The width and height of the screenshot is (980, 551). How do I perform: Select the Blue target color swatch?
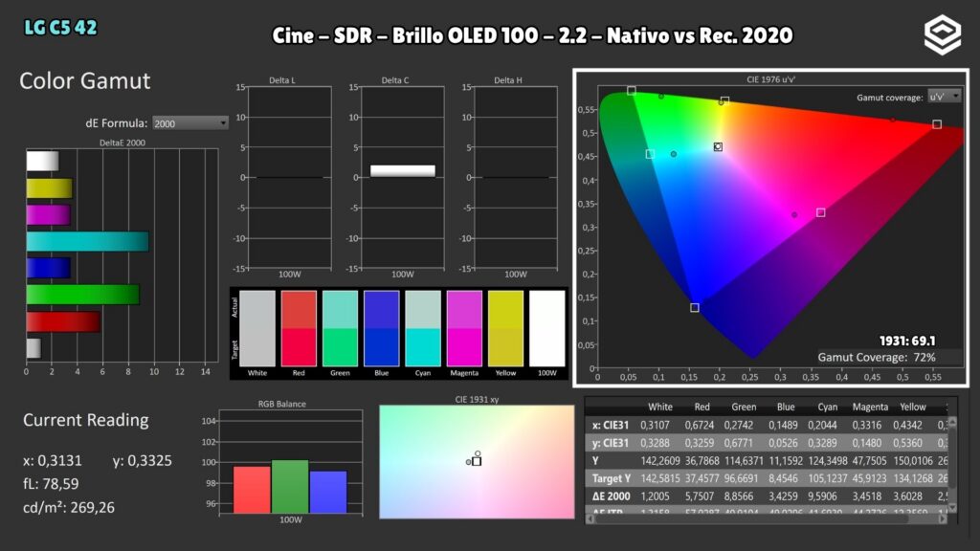381,347
